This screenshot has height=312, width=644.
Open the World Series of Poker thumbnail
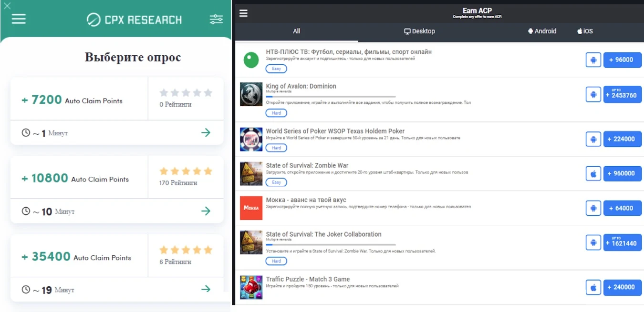pos(251,139)
